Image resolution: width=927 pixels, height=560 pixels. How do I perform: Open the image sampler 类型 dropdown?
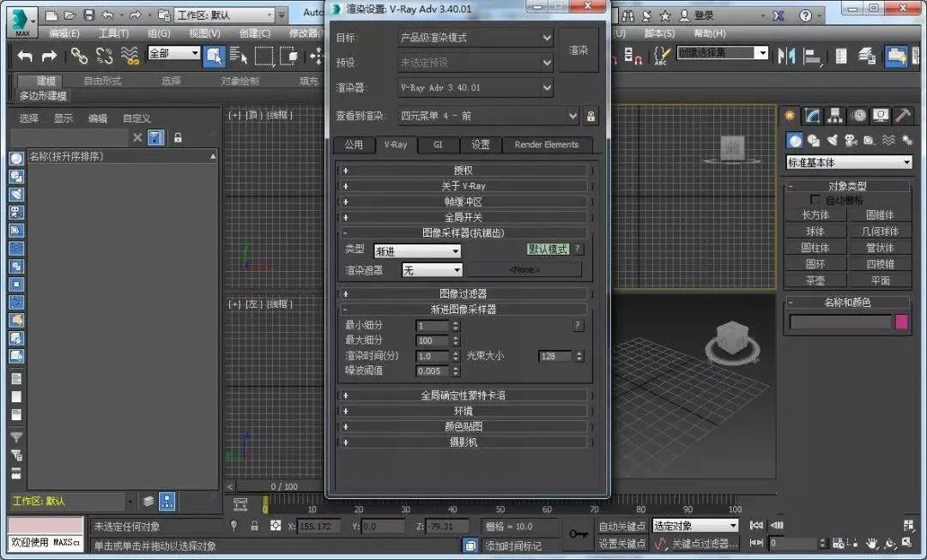(x=417, y=251)
